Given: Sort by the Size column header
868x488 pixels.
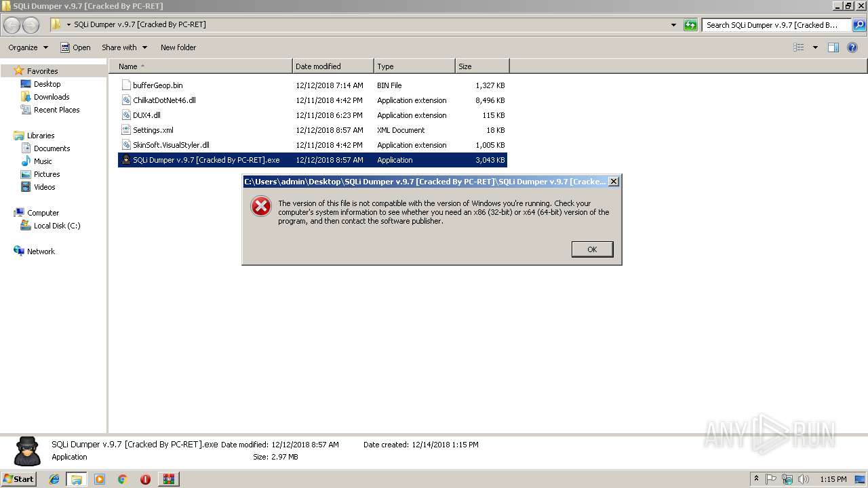Looking at the screenshot, I should 482,66.
